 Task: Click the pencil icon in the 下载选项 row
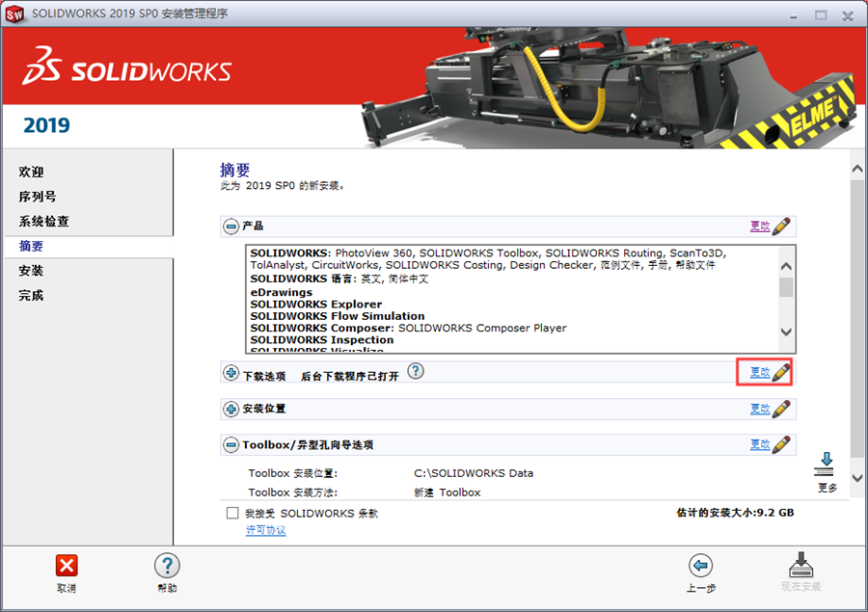781,372
